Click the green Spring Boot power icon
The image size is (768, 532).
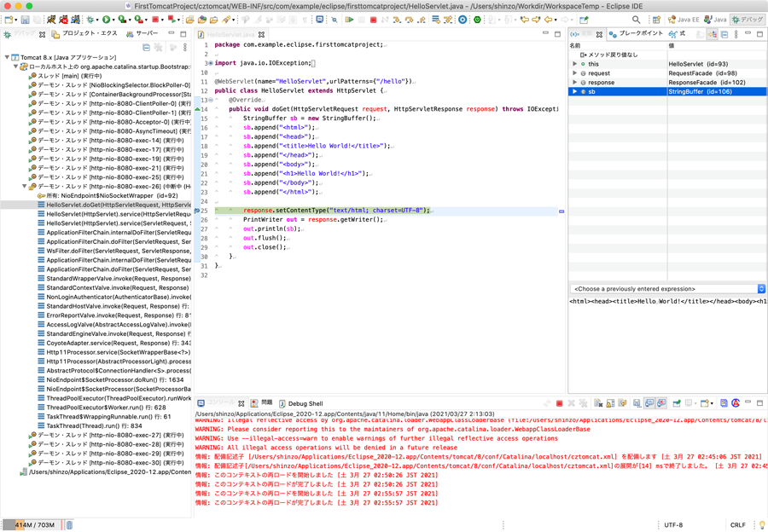(478, 20)
